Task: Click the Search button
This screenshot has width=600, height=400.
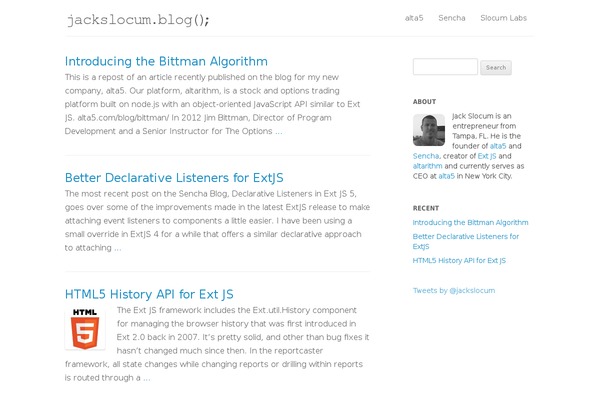Action: [496, 68]
